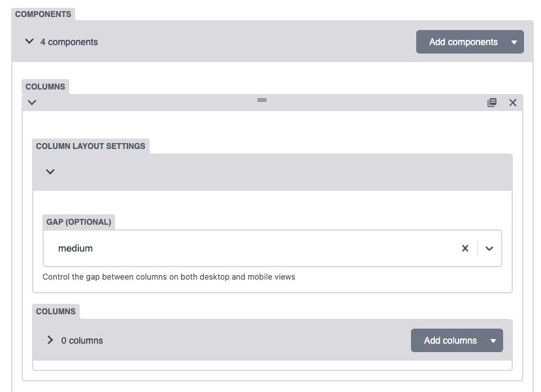Click the 4 components summary text
The height and width of the screenshot is (392, 541).
point(69,42)
